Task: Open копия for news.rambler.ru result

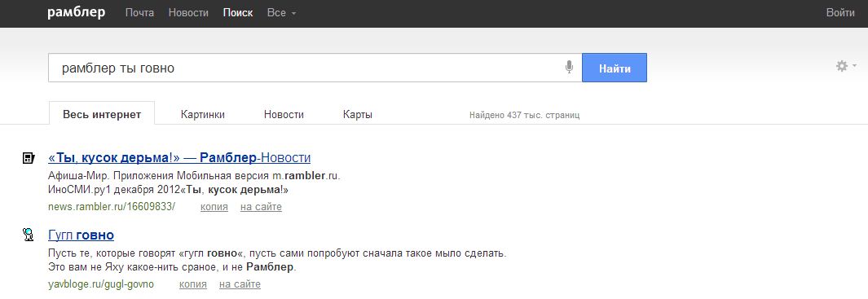Action: [214, 207]
